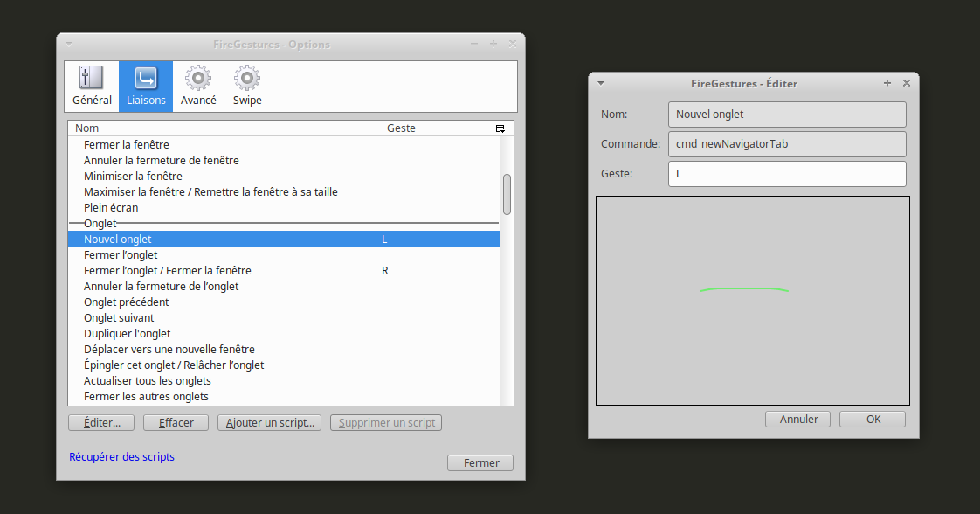The width and height of the screenshot is (980, 514).
Task: Click the Éditer... button
Action: [x=101, y=423]
